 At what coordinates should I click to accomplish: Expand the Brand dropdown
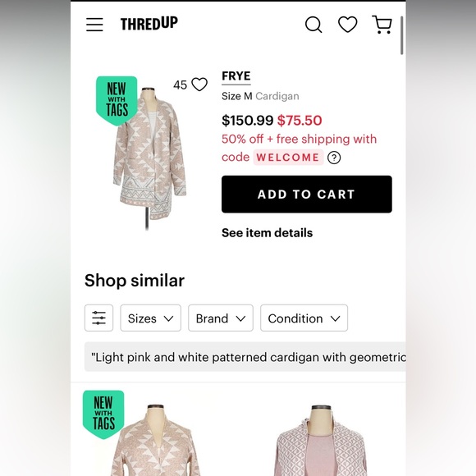221,318
